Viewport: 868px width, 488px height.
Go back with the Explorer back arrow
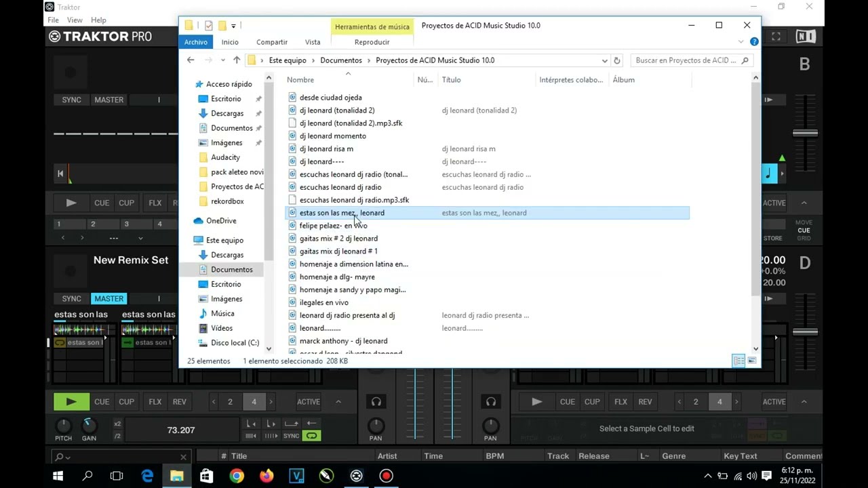point(191,60)
